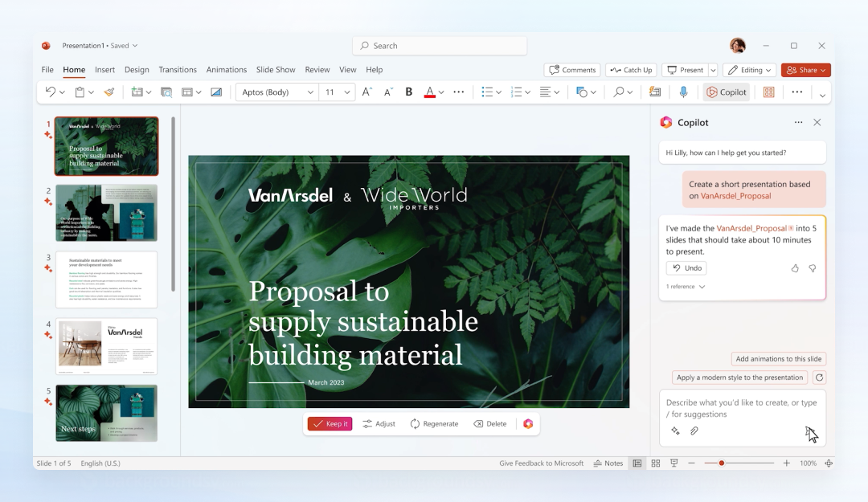Click the attach paperclip icon in Copilot

[x=694, y=431]
